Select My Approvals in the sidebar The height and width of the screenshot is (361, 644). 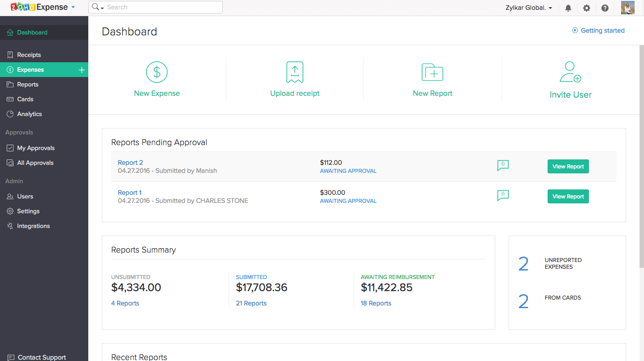tap(35, 148)
